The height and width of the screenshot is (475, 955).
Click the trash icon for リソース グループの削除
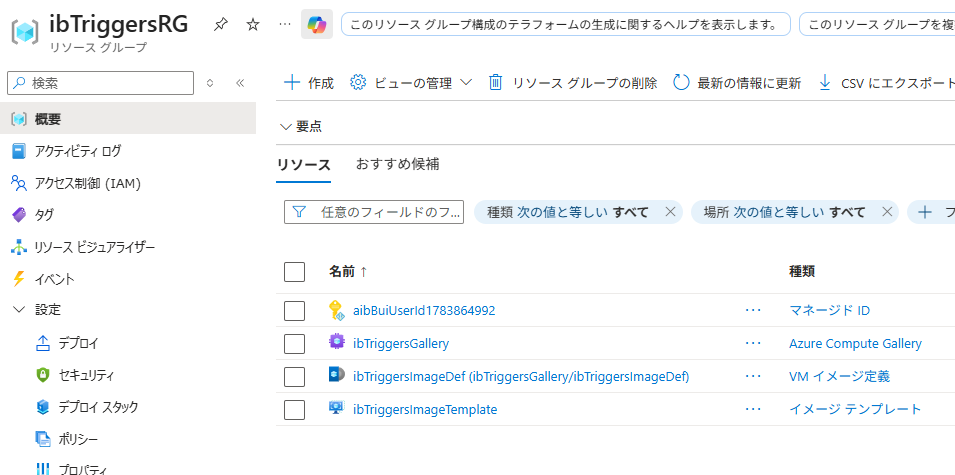coord(496,83)
